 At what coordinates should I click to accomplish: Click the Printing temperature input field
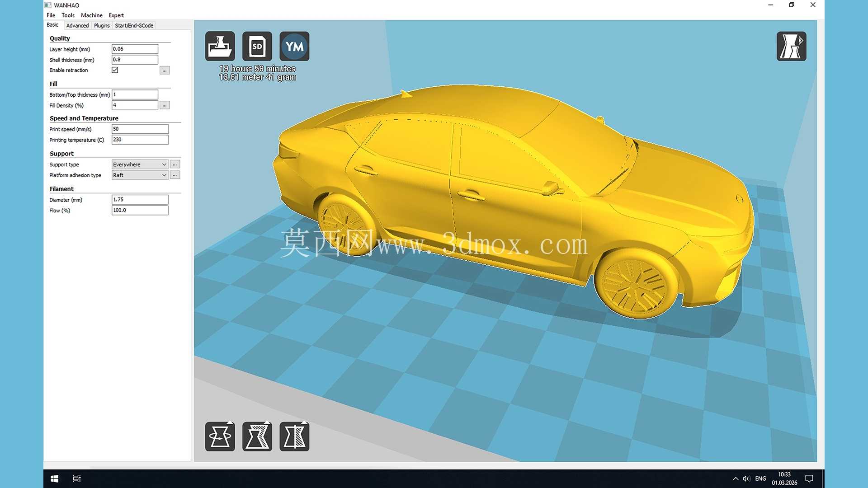tap(140, 140)
